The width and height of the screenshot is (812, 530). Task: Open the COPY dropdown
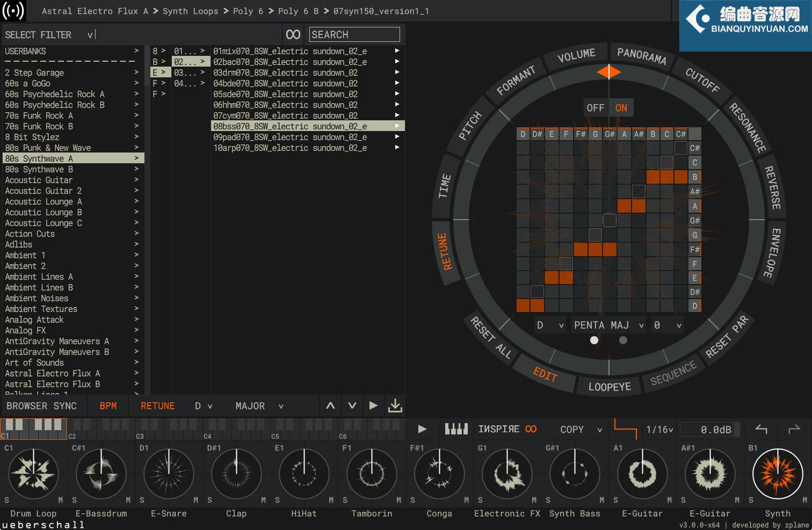click(581, 430)
